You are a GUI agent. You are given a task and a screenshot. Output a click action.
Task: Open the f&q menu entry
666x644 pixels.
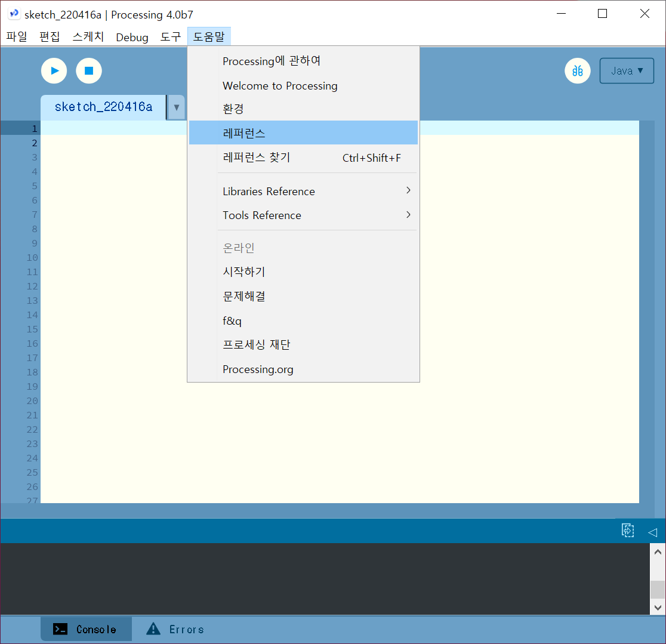(x=303, y=321)
